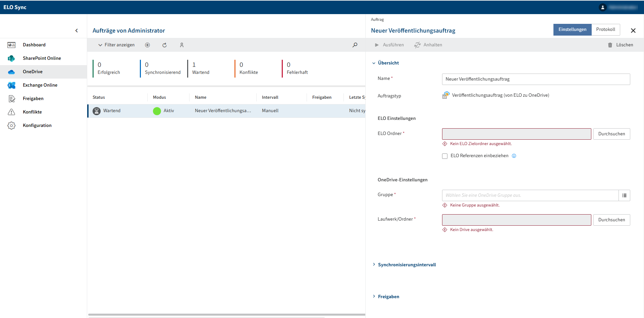This screenshot has width=644, height=318.
Task: Sort by the Name column header
Action: click(x=201, y=97)
